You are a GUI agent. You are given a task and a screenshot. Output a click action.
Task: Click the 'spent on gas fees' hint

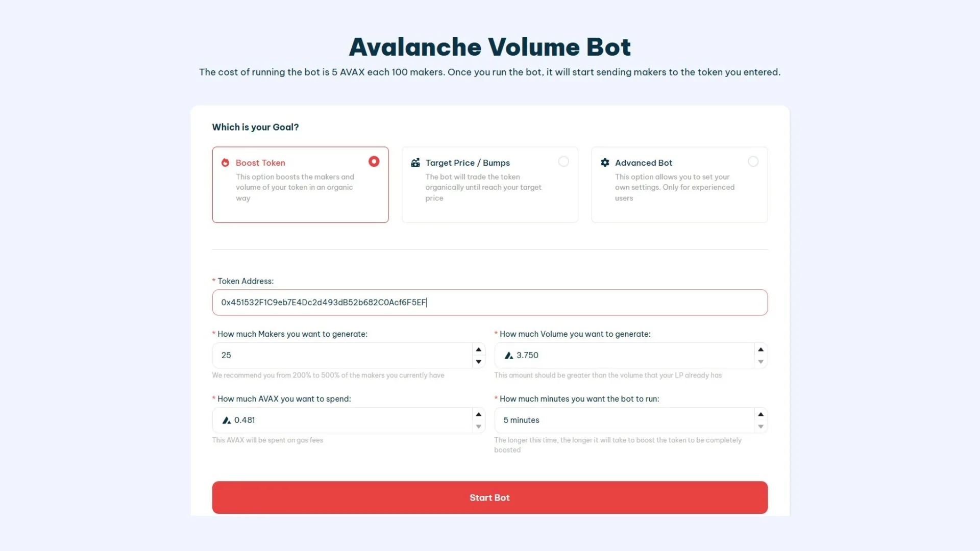[267, 440]
